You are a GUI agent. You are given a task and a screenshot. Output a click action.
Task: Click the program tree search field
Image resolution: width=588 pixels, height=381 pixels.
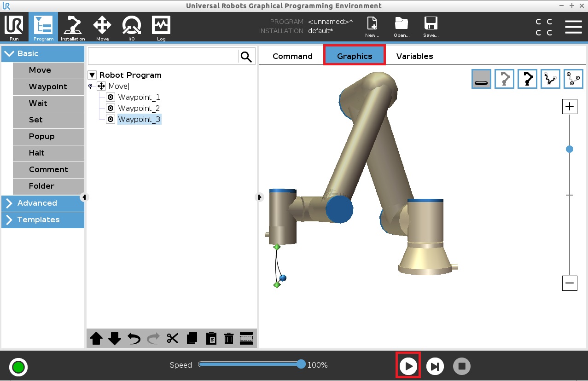(x=163, y=57)
